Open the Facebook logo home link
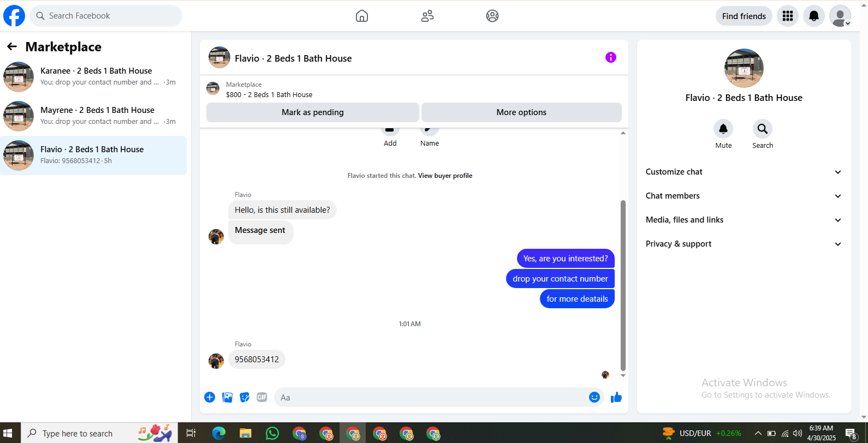 coord(14,16)
